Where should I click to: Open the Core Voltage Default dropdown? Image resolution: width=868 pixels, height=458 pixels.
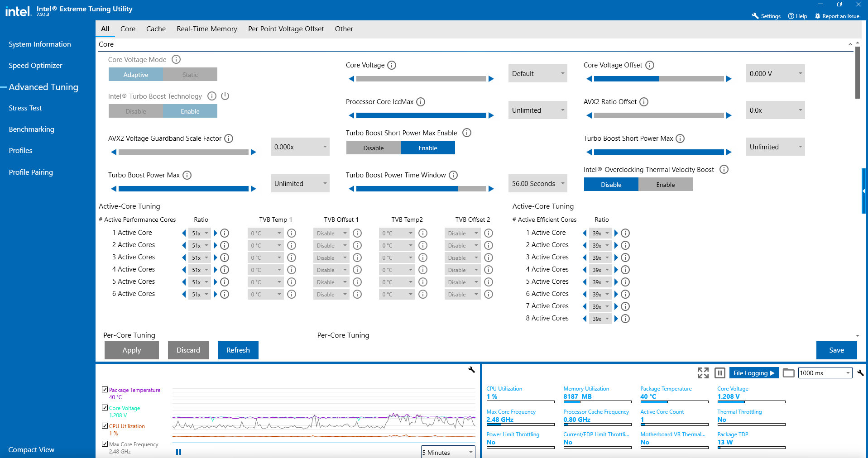(x=537, y=74)
